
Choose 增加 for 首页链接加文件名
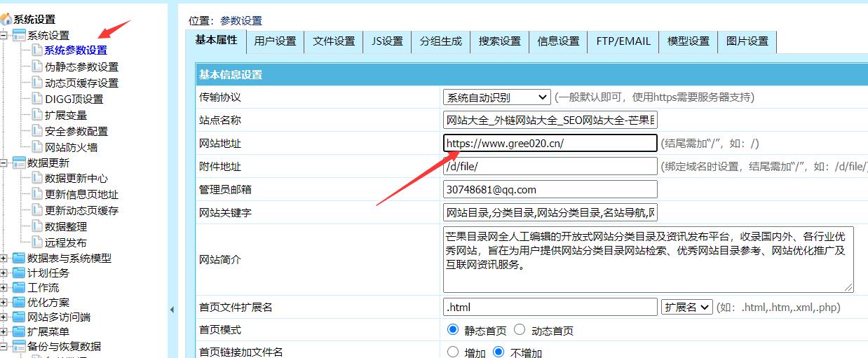pos(453,352)
